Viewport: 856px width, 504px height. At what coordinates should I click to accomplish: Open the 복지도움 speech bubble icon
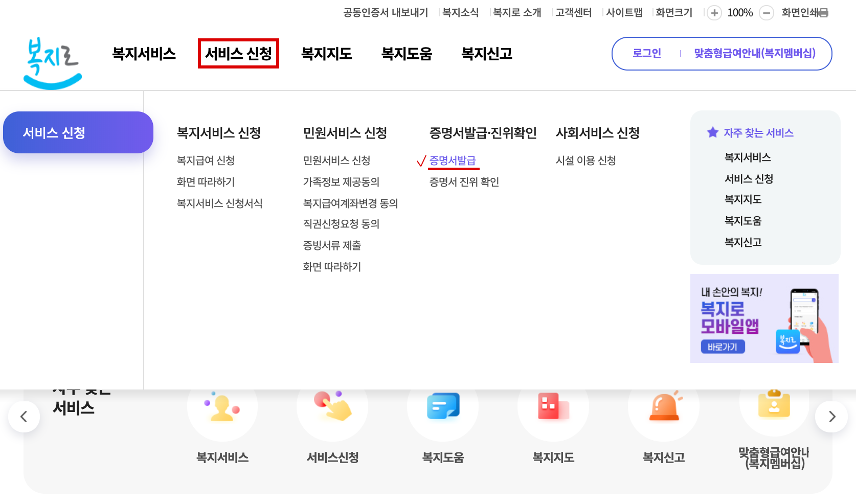(x=443, y=406)
